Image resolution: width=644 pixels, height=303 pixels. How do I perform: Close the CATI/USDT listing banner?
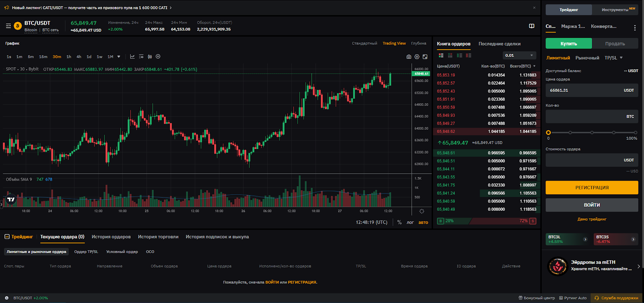(x=534, y=8)
